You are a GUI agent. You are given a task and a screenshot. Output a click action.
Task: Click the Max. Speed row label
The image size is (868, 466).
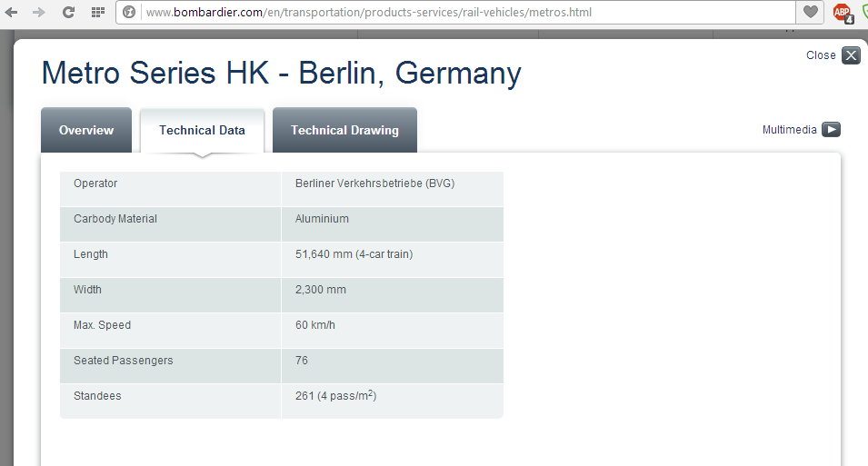102,325
